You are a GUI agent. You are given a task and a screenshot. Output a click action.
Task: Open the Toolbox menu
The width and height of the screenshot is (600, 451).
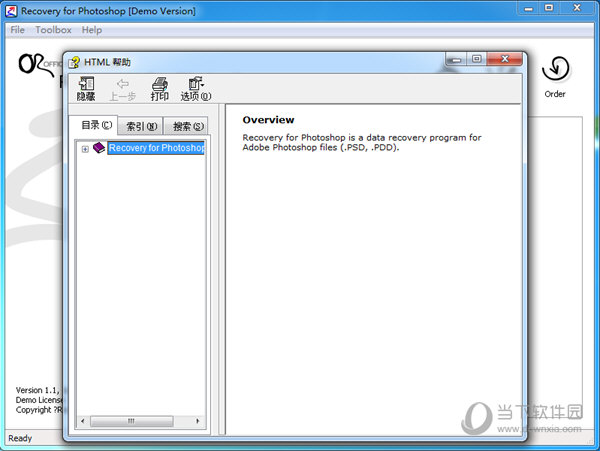pos(53,30)
